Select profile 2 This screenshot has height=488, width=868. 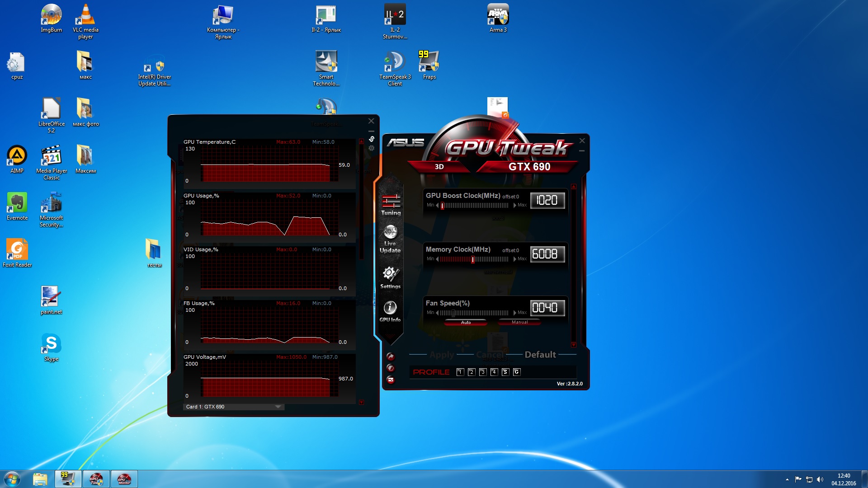pyautogui.click(x=472, y=372)
